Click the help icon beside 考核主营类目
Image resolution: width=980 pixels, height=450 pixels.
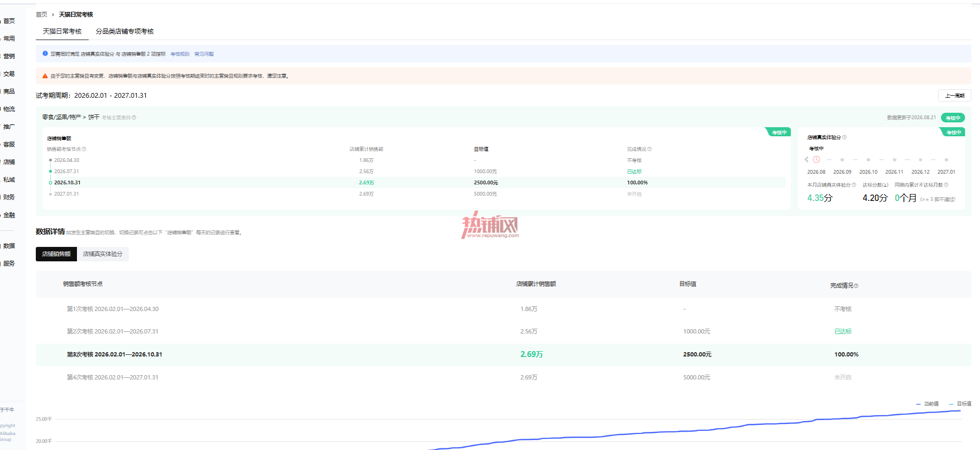tap(134, 118)
